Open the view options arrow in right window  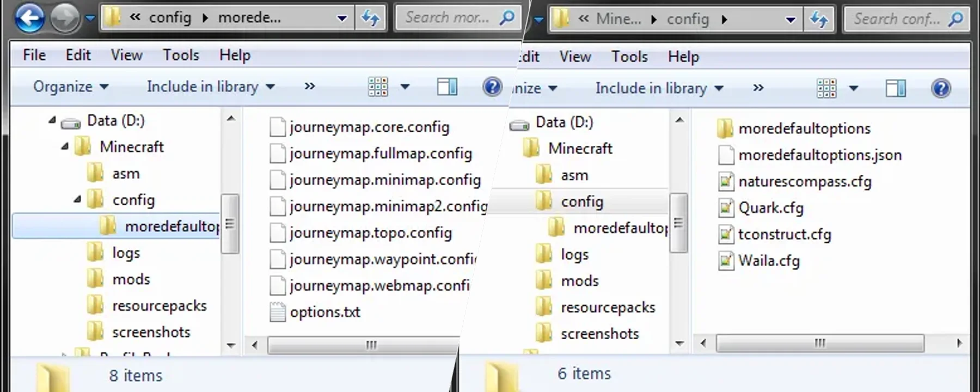(854, 88)
